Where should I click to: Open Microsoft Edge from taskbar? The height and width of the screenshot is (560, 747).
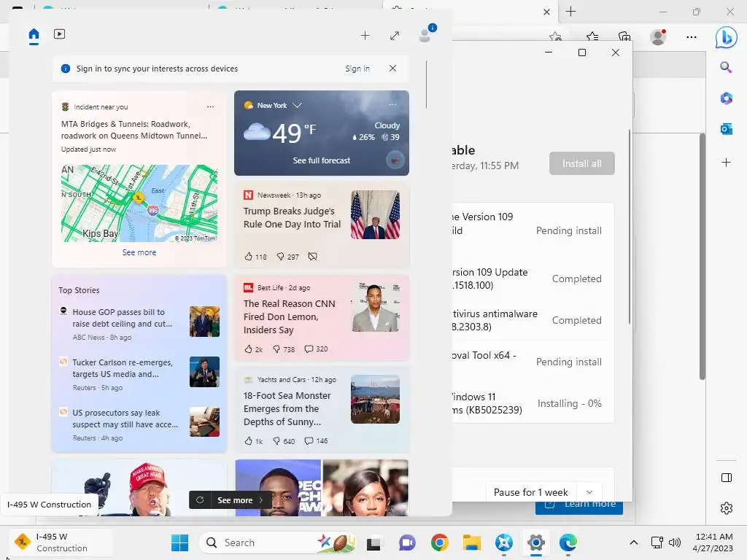point(568,542)
